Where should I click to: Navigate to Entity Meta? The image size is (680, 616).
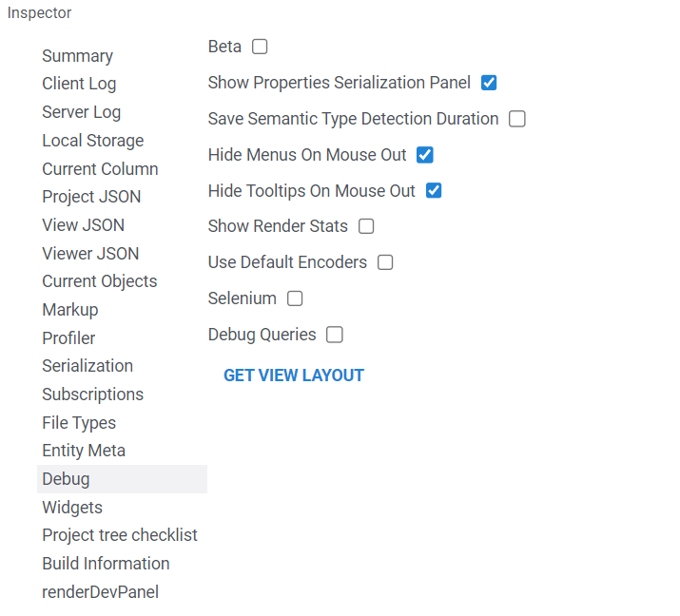pyautogui.click(x=84, y=451)
